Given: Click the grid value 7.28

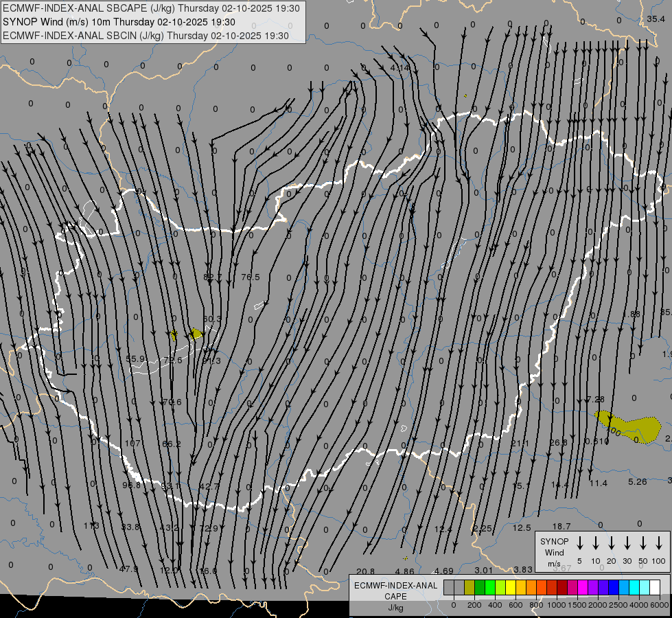Looking at the screenshot, I should pos(595,399).
